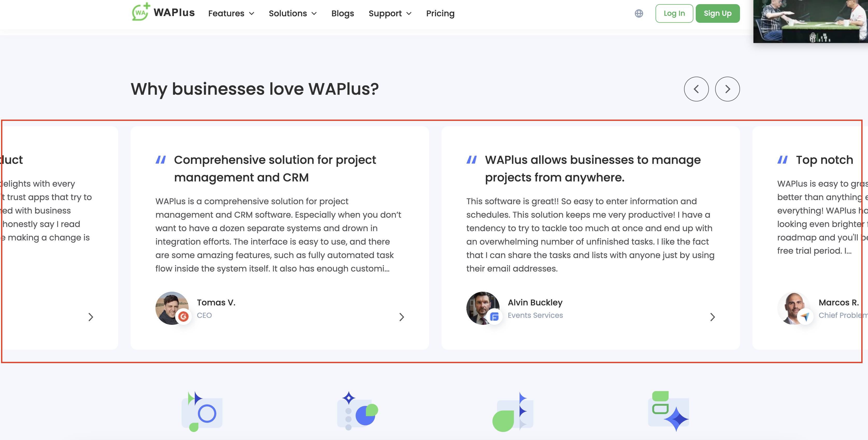Click blue quote mark on Top notch card
The width and height of the screenshot is (868, 440).
(782, 160)
